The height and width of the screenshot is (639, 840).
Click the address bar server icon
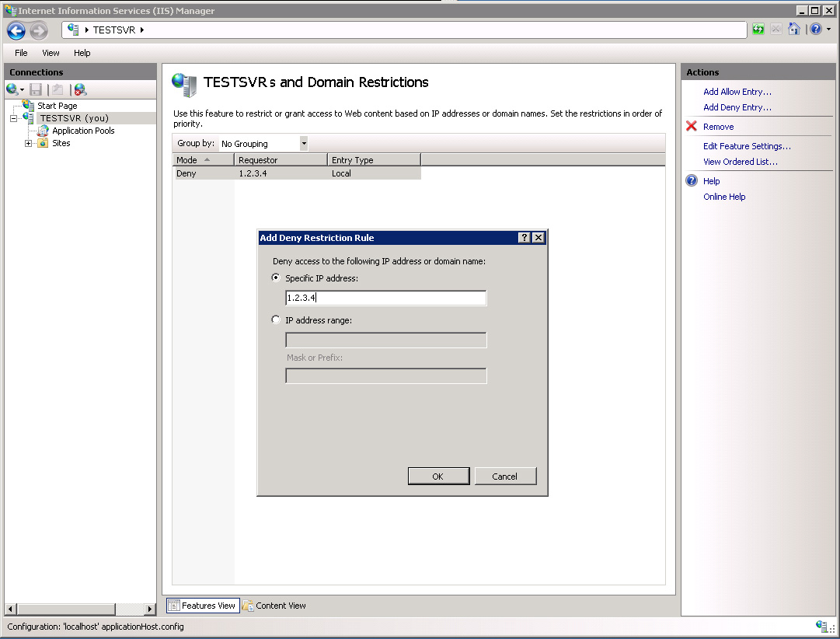click(73, 30)
